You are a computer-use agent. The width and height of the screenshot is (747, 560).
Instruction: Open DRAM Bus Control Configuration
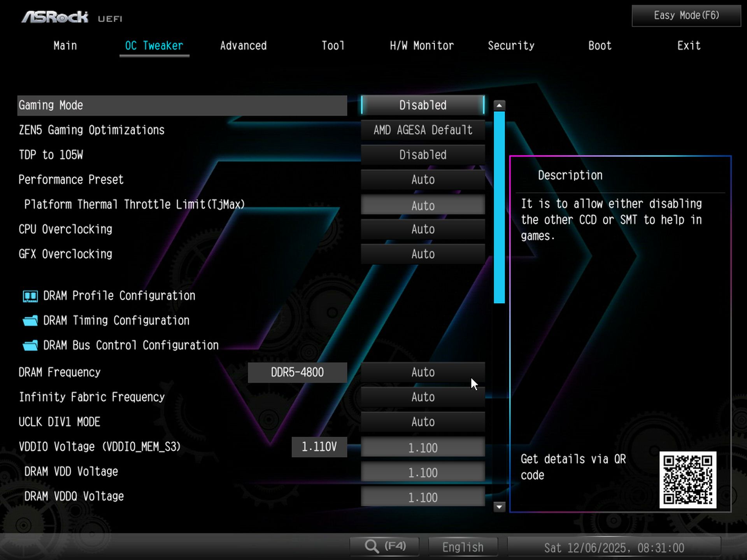(x=130, y=345)
